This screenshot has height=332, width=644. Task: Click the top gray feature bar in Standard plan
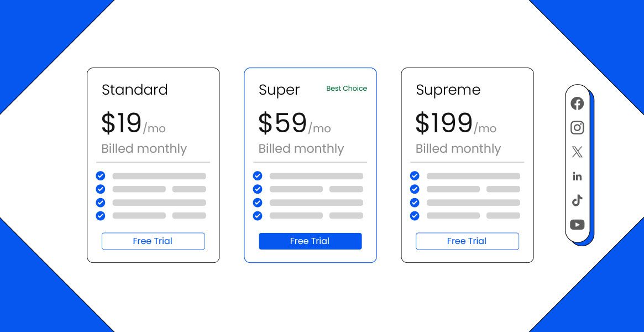point(159,175)
